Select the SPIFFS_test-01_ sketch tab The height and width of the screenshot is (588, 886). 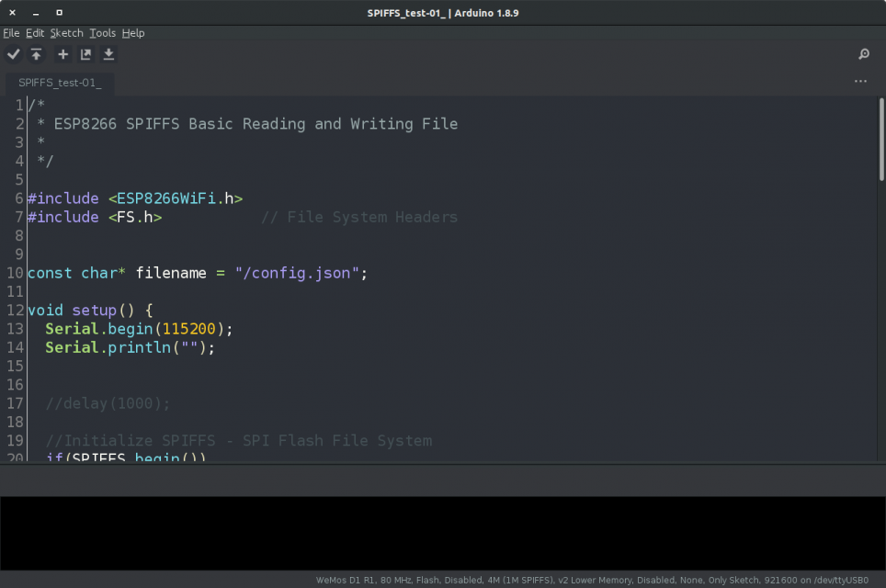(58, 83)
